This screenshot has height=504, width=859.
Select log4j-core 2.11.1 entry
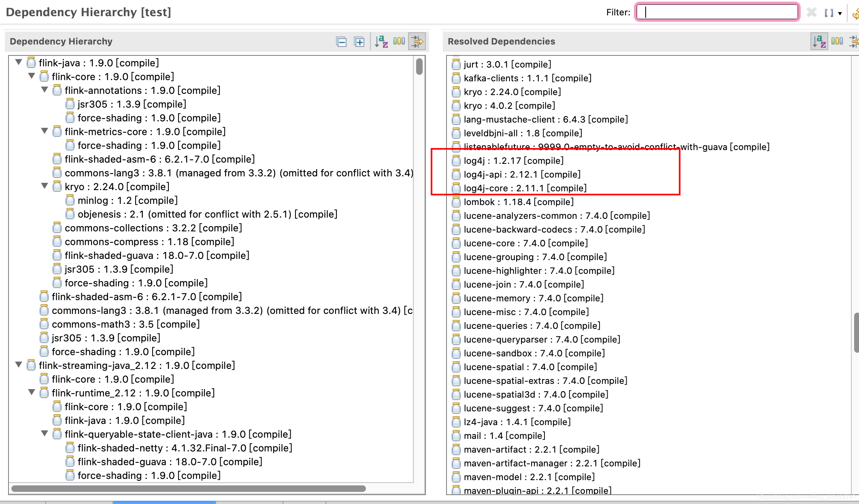click(x=525, y=188)
